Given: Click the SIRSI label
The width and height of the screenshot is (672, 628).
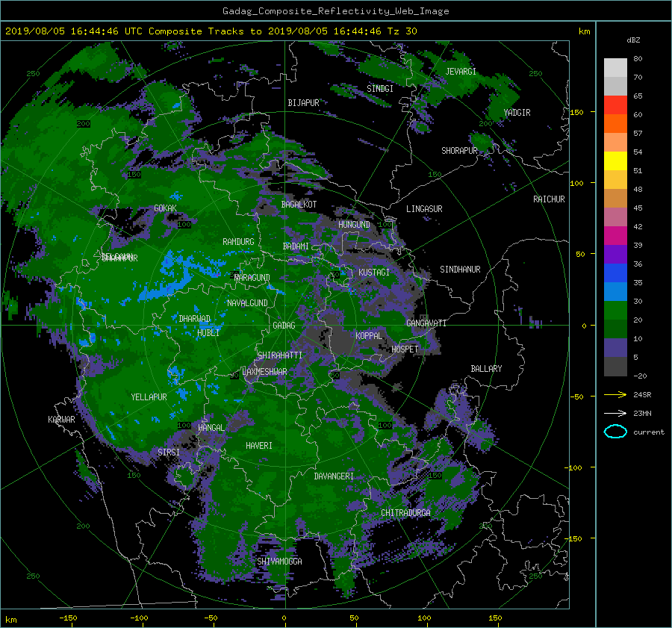Looking at the screenshot, I should coord(169,453).
